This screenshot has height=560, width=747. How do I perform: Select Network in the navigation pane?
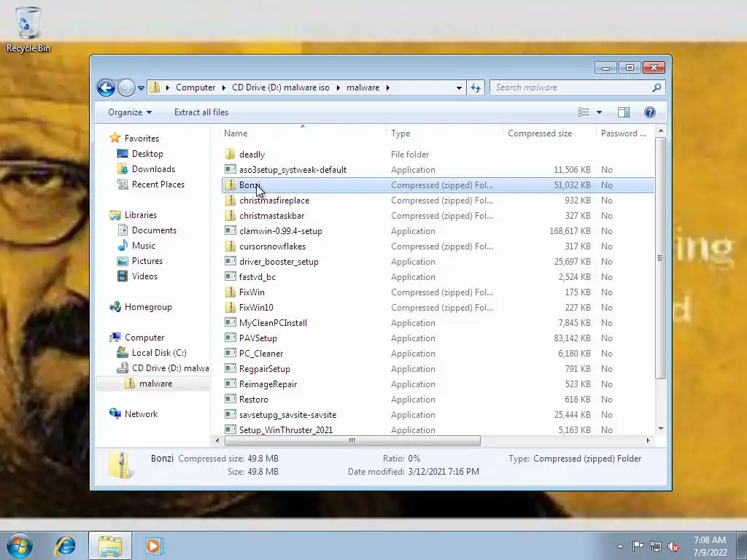click(x=141, y=414)
